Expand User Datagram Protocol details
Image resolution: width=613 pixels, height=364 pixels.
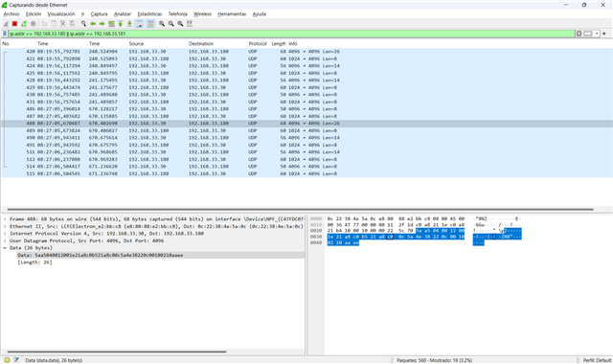coord(5,240)
